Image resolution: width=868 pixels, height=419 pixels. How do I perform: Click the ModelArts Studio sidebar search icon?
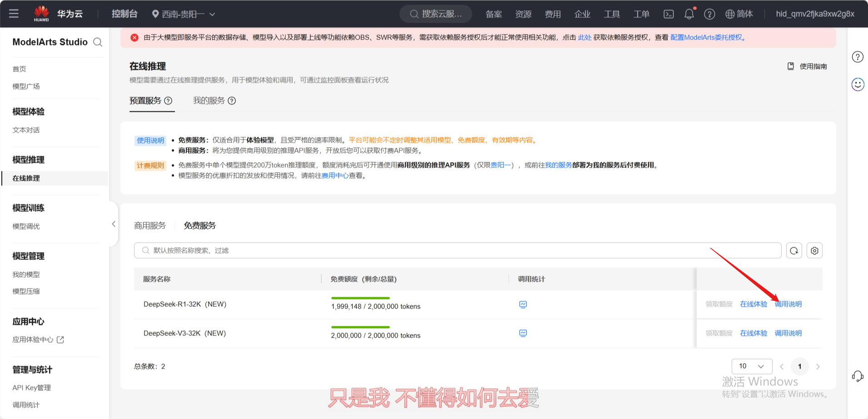(98, 42)
